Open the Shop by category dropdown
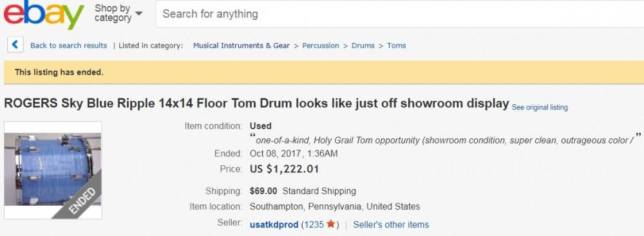644x236 pixels. (118, 13)
